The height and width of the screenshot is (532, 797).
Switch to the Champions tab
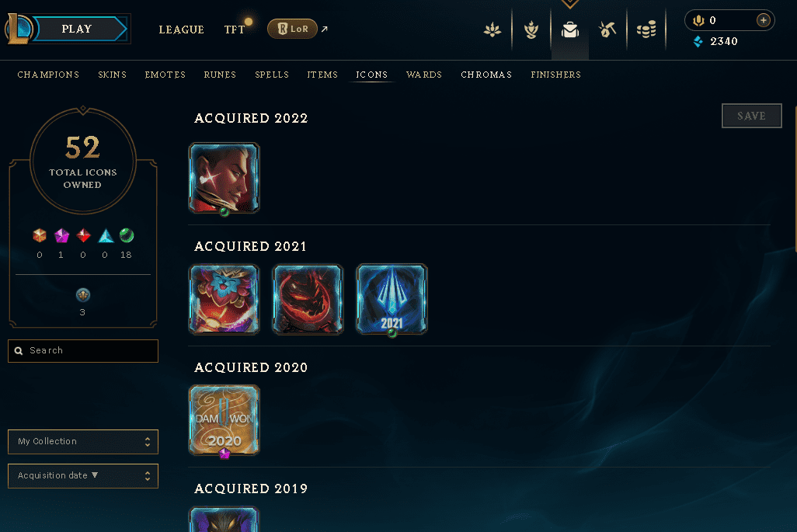pos(48,75)
